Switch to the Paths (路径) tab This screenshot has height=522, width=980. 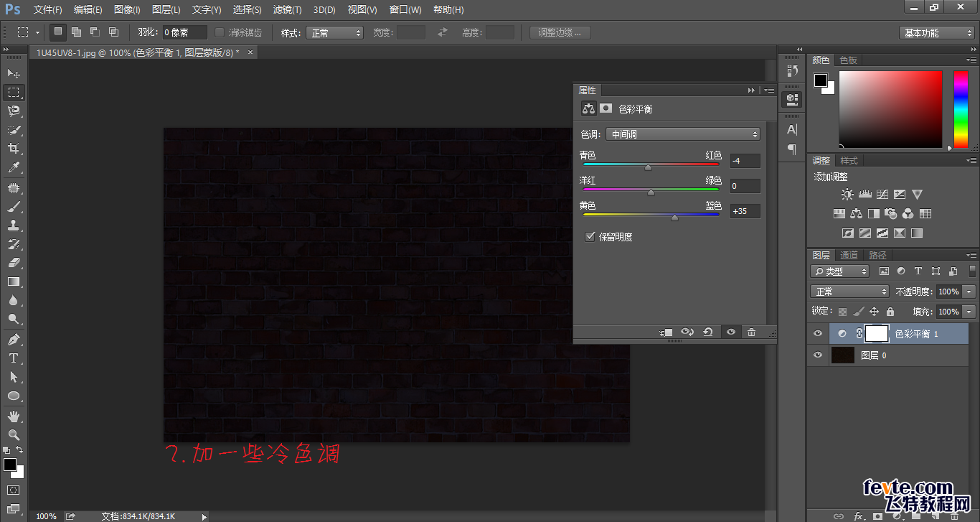[x=877, y=255]
